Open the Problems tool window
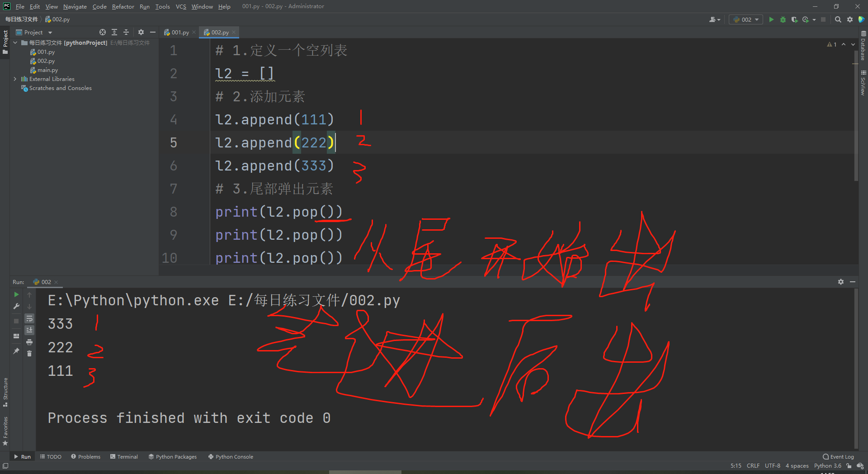The image size is (868, 474). tap(85, 456)
